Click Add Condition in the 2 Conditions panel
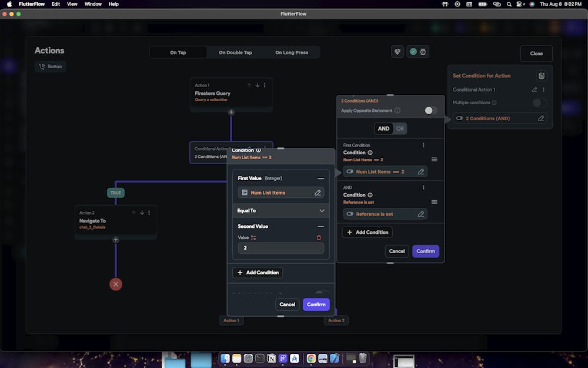 tap(367, 233)
